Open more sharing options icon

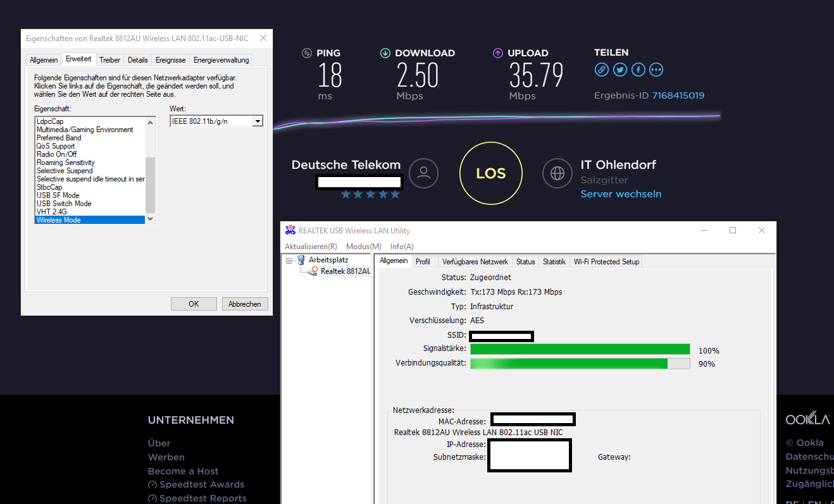point(656,70)
